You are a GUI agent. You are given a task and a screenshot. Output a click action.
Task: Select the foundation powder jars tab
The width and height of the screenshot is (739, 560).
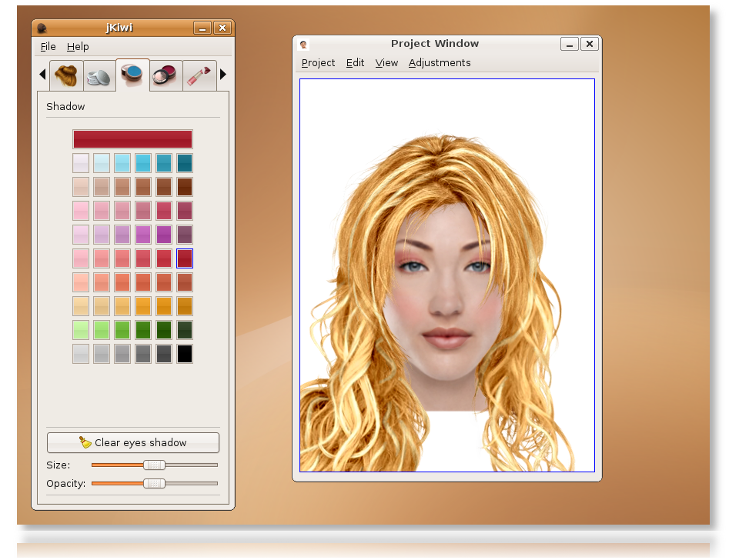tap(99, 76)
